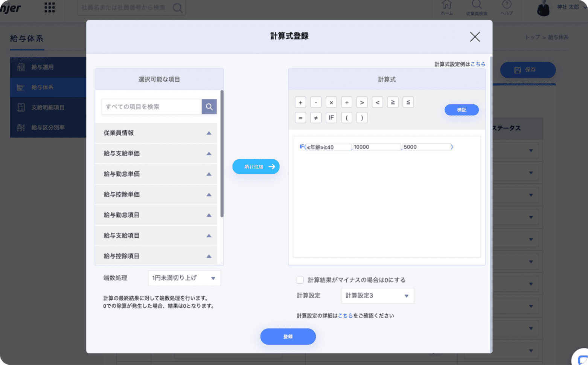This screenshot has height=365, width=588.
Task: Click the search magnifier in item panel
Action: [209, 107]
